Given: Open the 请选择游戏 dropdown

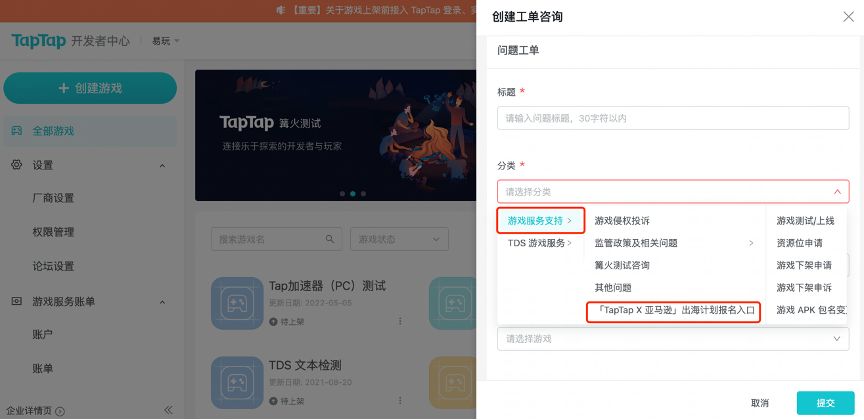Looking at the screenshot, I should pyautogui.click(x=673, y=338).
